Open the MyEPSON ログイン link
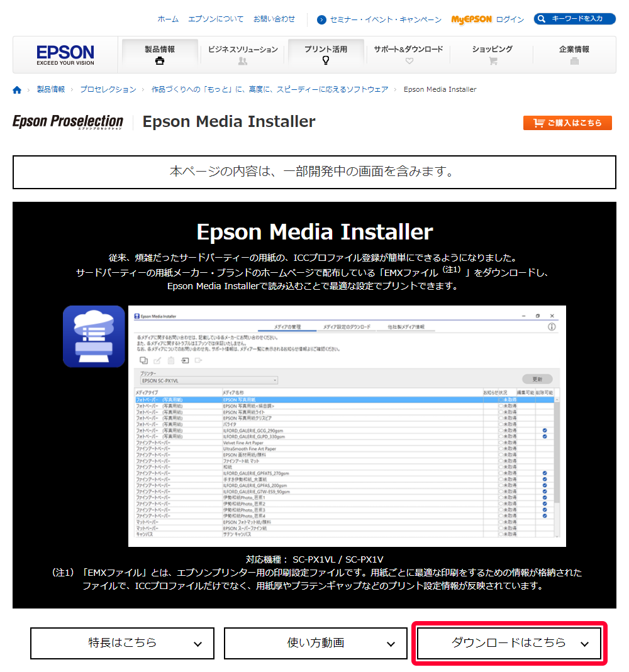This screenshot has width=629, height=672. coord(487,19)
